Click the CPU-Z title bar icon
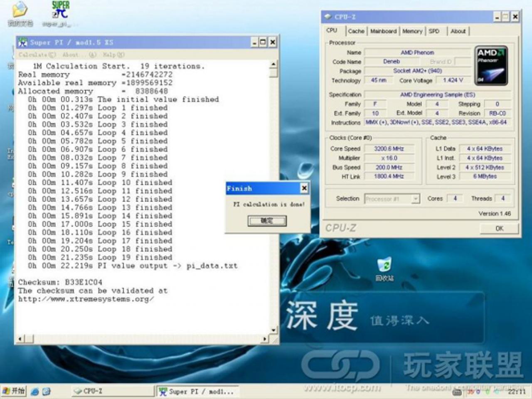This screenshot has width=532, height=399. coord(328,17)
